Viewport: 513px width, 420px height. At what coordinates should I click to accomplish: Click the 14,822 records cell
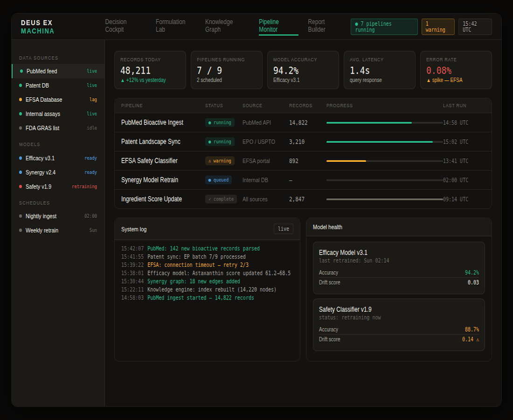[x=298, y=123]
